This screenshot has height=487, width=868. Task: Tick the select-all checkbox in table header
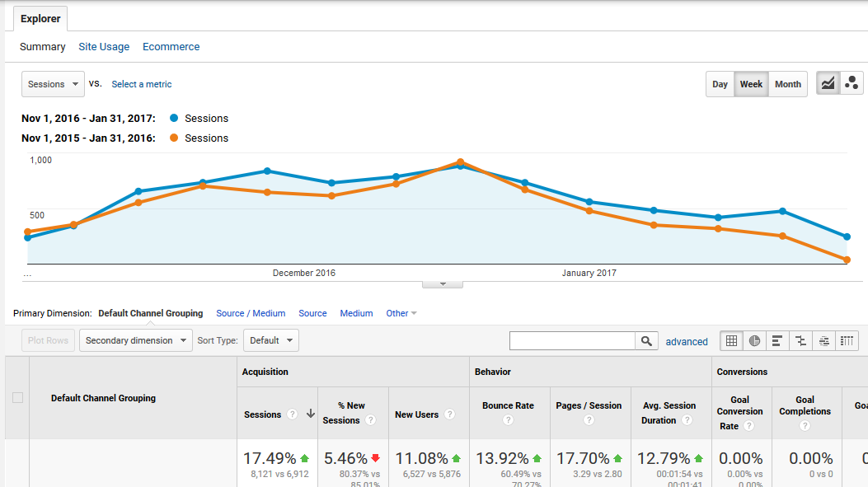click(x=17, y=398)
